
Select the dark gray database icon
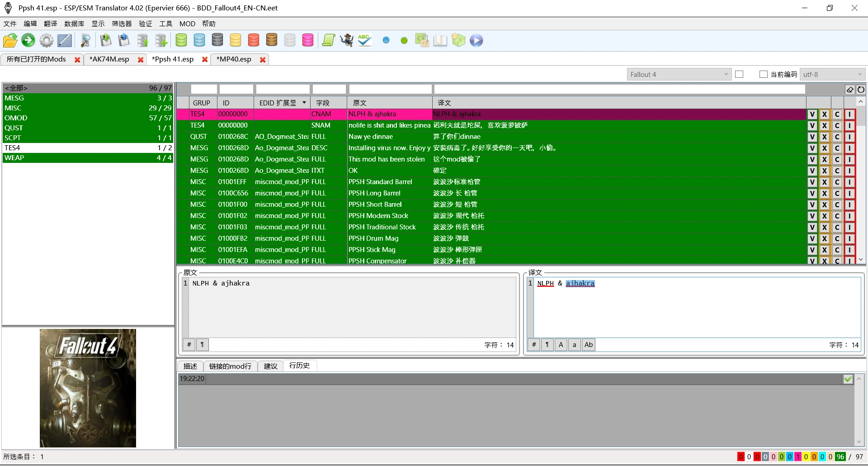click(x=217, y=40)
